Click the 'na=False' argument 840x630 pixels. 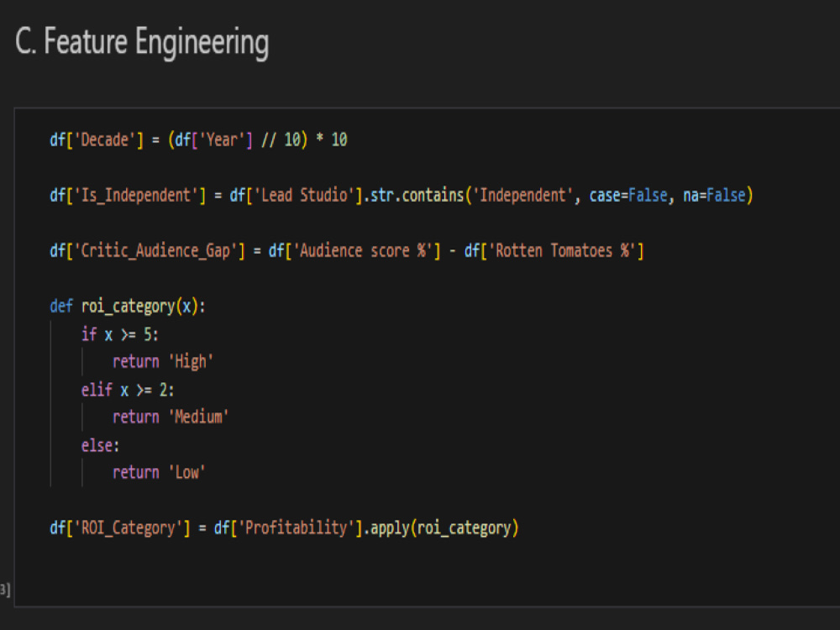click(714, 196)
